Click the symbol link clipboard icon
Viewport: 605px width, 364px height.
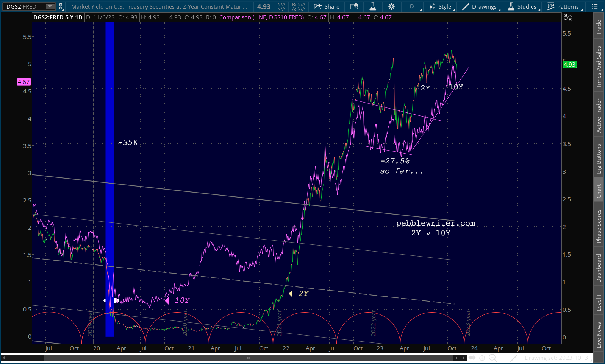click(61, 6)
